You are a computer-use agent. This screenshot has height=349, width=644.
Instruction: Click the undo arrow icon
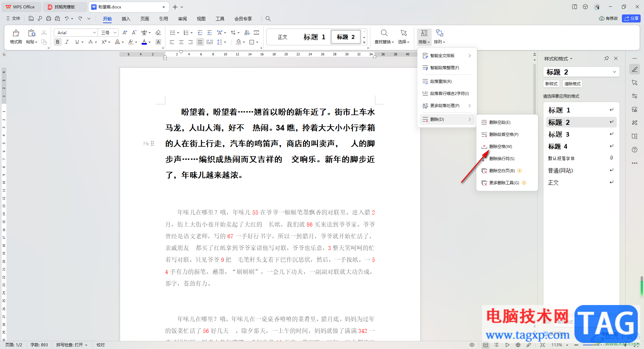67,18
